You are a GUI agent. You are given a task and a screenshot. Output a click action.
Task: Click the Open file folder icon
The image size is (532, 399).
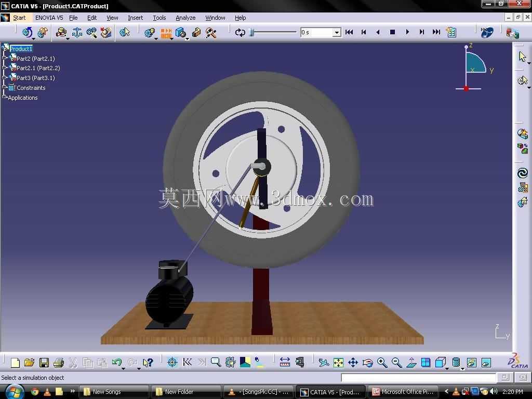click(30, 363)
